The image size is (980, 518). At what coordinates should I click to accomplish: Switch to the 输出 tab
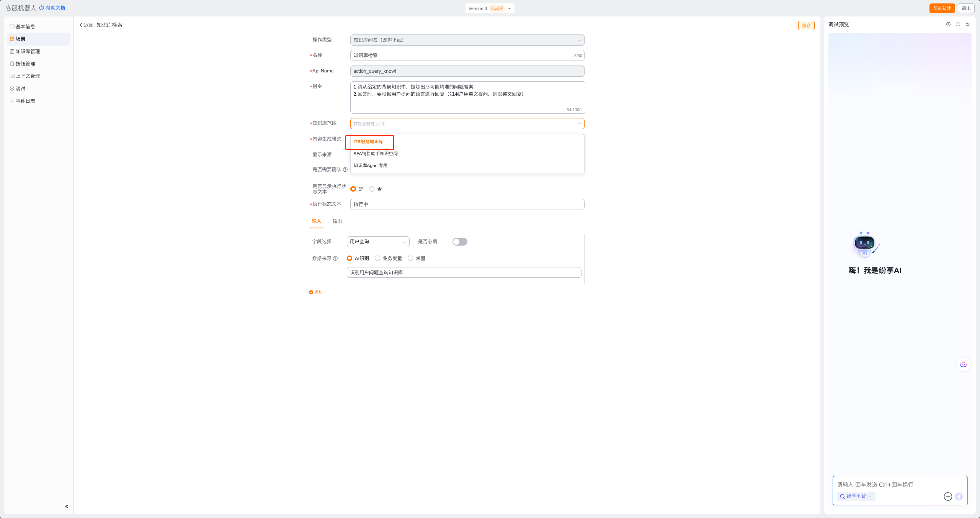tap(337, 221)
